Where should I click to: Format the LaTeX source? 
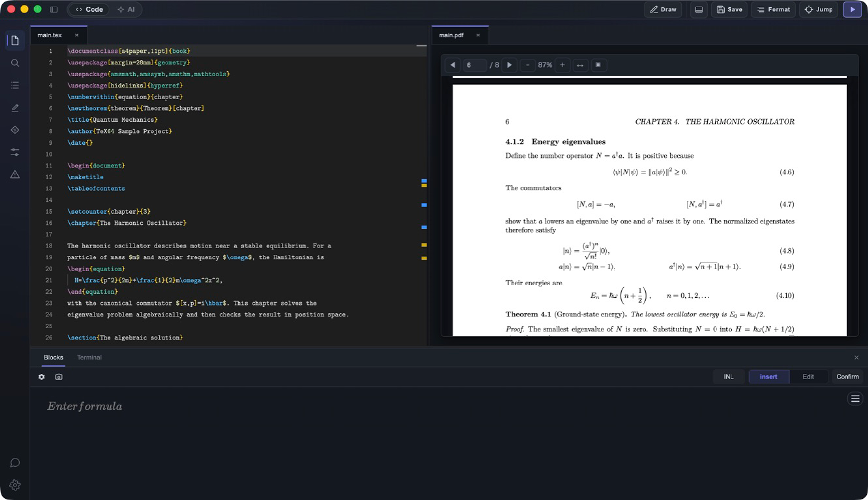tap(773, 10)
